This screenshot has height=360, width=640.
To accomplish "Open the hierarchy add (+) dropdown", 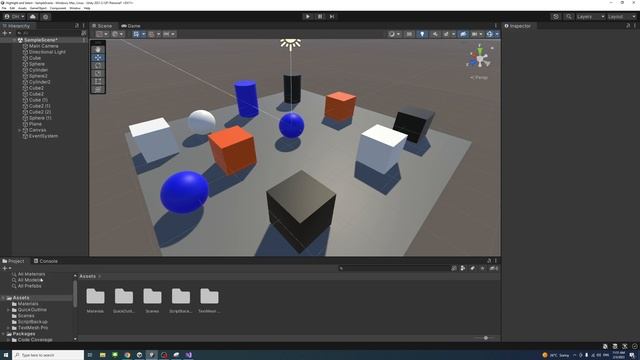I will click(x=7, y=33).
